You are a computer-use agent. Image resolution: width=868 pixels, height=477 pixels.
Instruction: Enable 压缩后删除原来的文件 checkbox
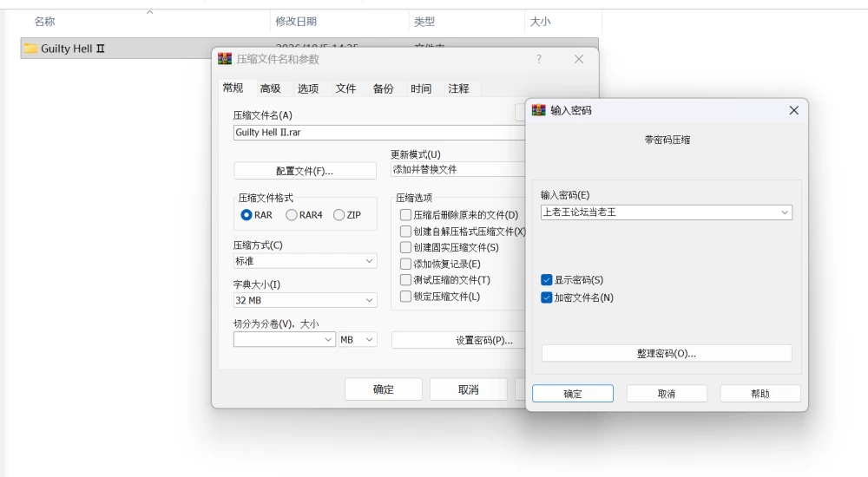[405, 215]
